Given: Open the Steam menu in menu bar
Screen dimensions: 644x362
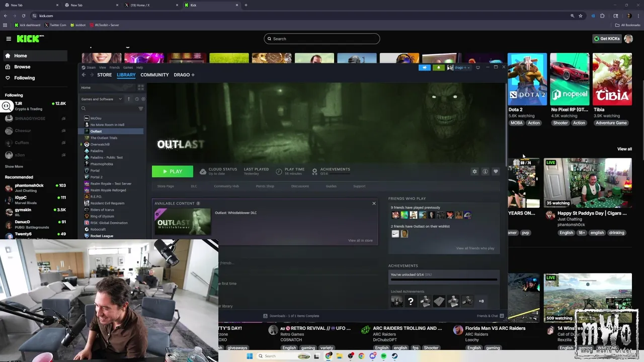Looking at the screenshot, I should tap(91, 67).
